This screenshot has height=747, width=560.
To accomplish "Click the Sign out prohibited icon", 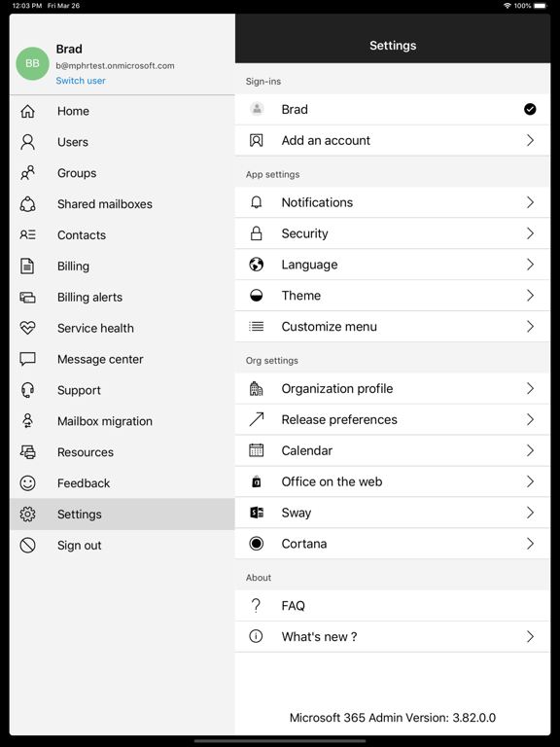I will (x=27, y=545).
